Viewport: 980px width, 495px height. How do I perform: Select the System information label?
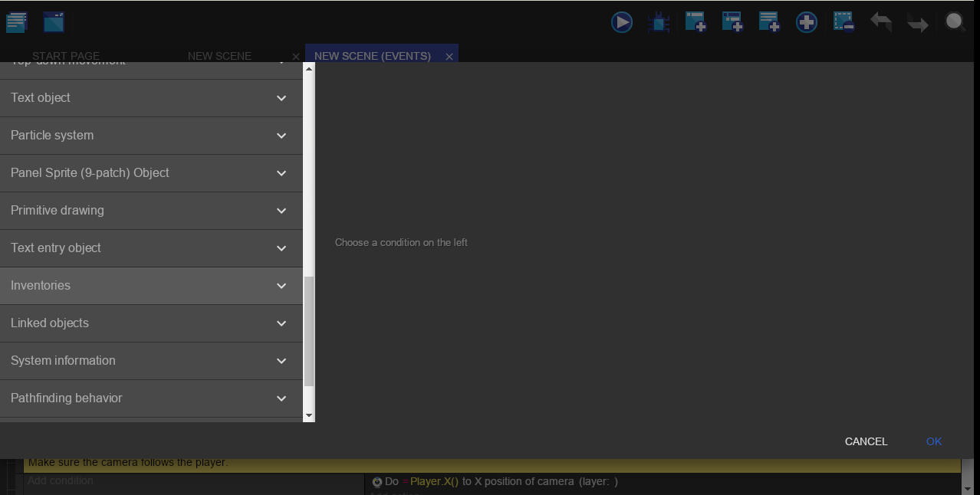(x=63, y=361)
